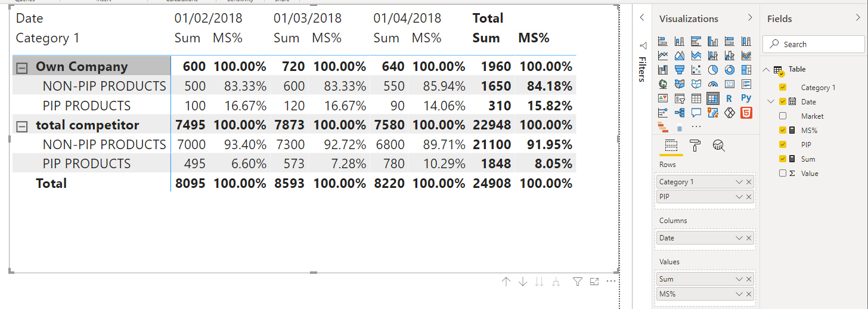Image resolution: width=868 pixels, height=309 pixels.
Task: Select the Python visual
Action: [x=746, y=98]
